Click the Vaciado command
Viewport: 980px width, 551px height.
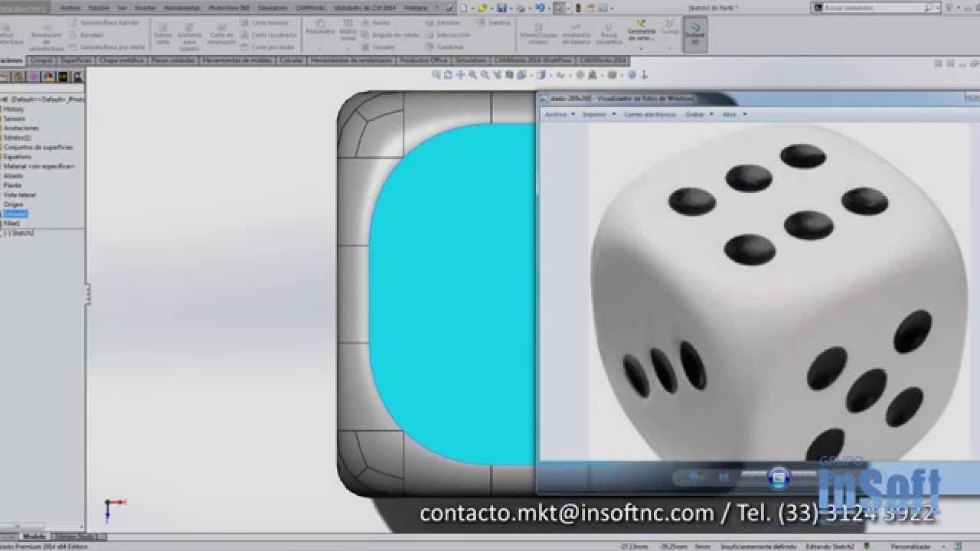pos(379,47)
